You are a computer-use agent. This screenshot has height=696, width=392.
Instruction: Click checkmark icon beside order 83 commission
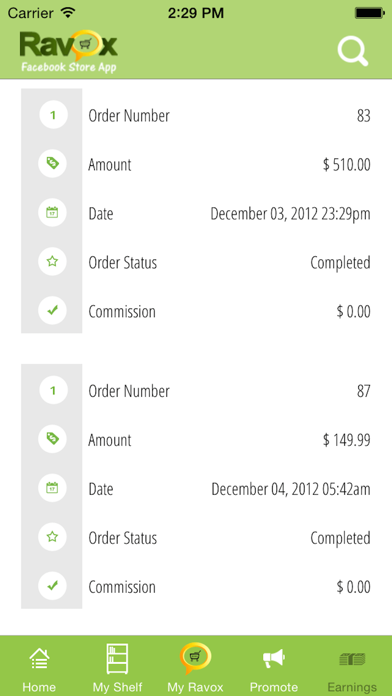click(x=52, y=311)
